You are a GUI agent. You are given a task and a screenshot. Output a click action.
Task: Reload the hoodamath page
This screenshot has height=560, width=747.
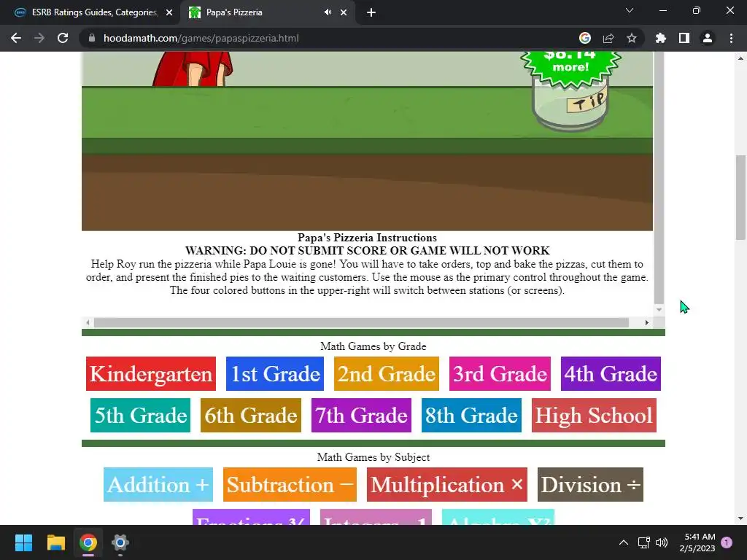pyautogui.click(x=63, y=38)
